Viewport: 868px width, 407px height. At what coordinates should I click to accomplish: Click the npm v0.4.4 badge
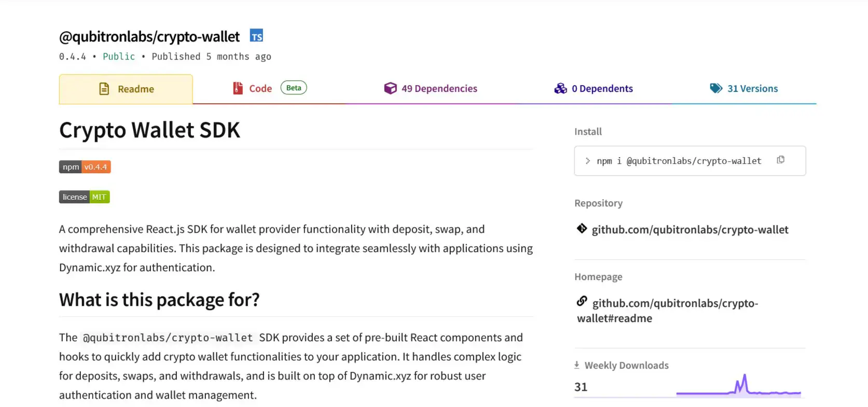85,167
